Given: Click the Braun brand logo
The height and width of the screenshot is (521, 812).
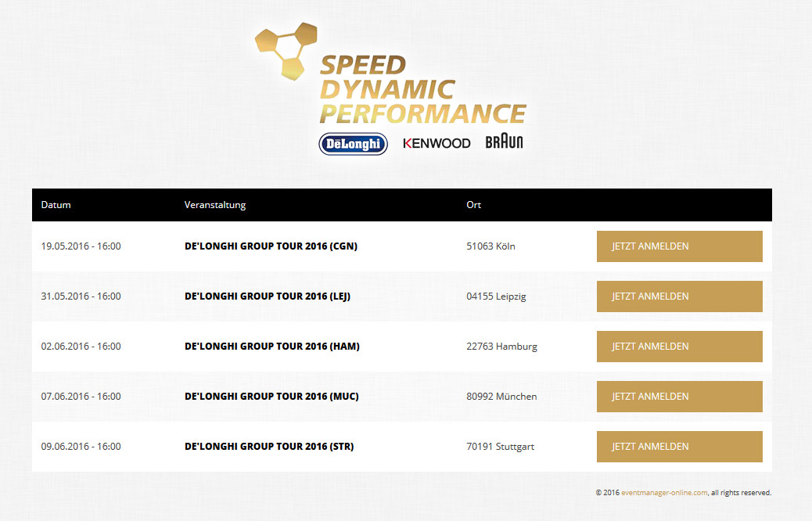Looking at the screenshot, I should (x=504, y=142).
